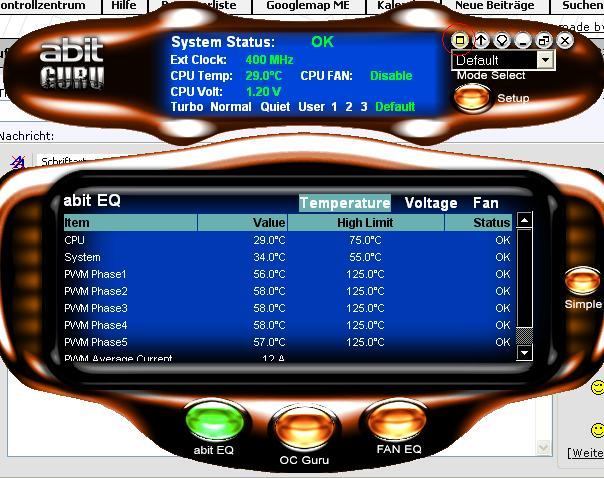The image size is (604, 478).
Task: Click the PWM Phase5 value 57.0°C
Action: [269, 342]
